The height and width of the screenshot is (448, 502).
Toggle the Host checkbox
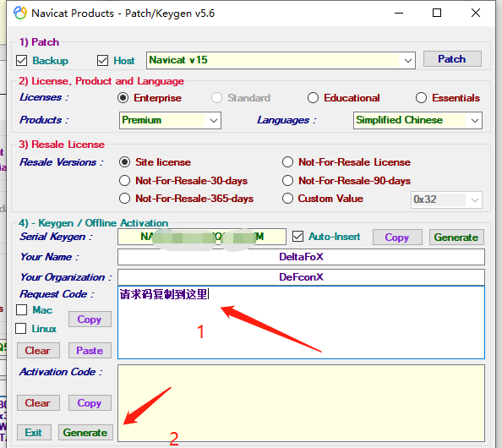[x=102, y=60]
